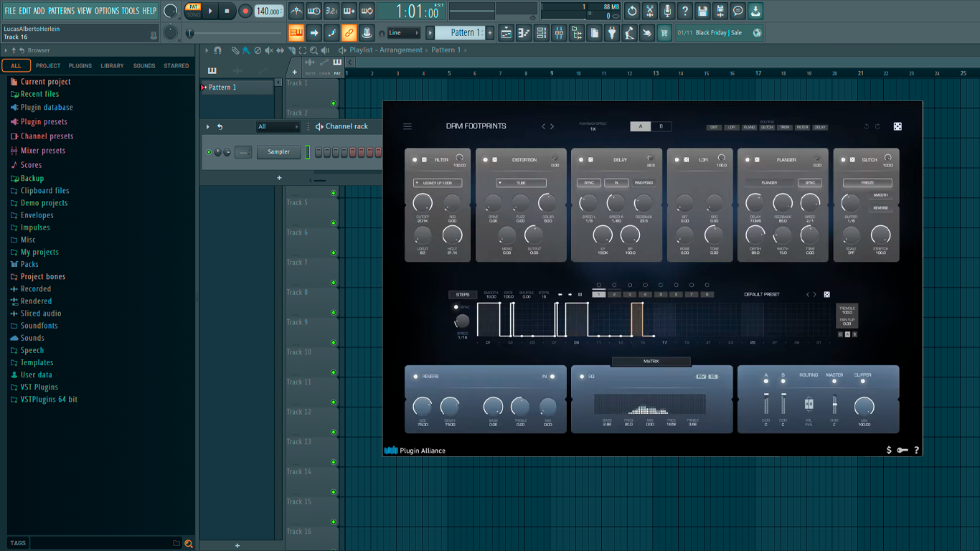Randomize the Distortion module dice

pos(495,160)
